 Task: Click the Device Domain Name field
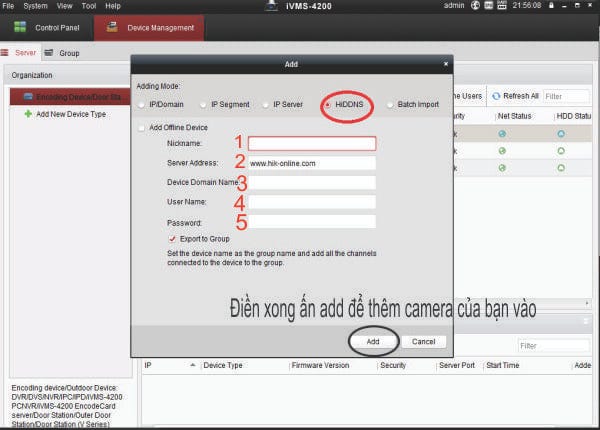[312, 182]
